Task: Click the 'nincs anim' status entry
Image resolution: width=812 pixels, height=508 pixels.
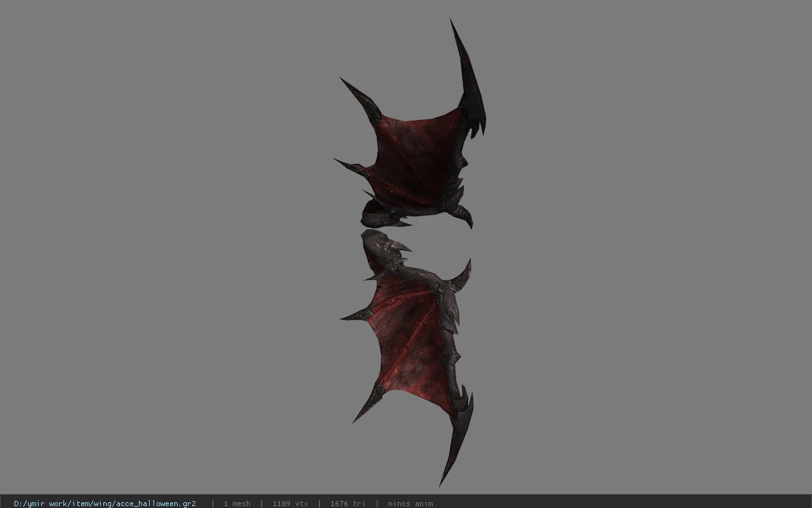Action: (410, 504)
